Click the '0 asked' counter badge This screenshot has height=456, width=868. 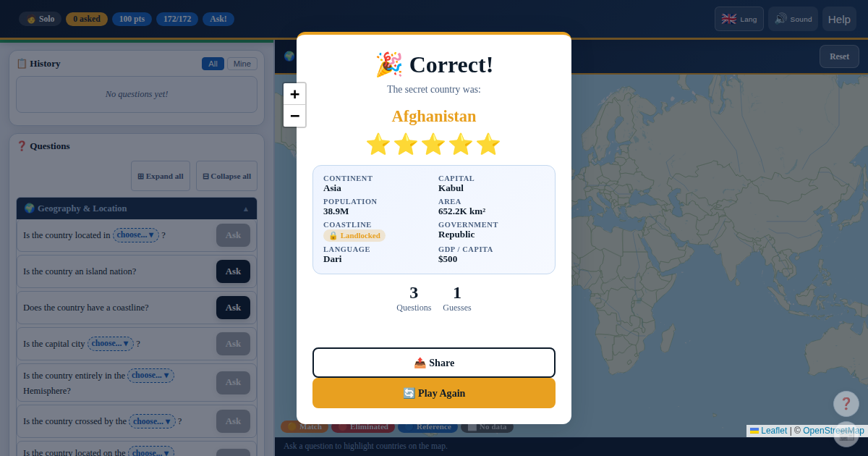pos(87,19)
